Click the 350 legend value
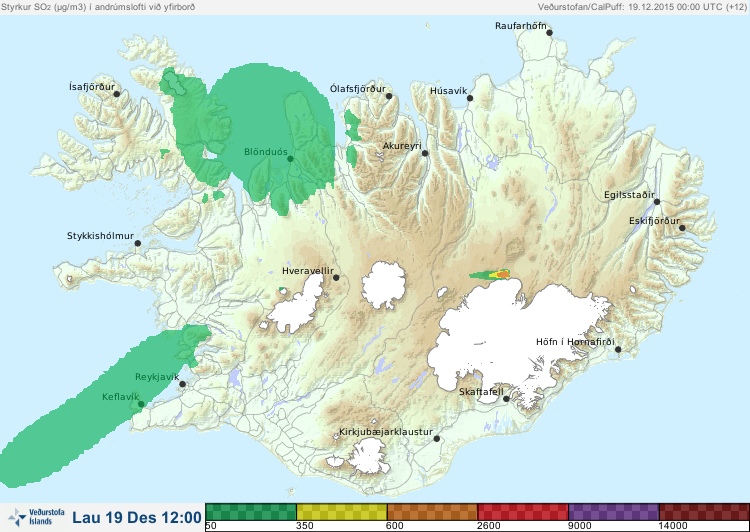The image size is (750, 532). pyautogui.click(x=305, y=526)
